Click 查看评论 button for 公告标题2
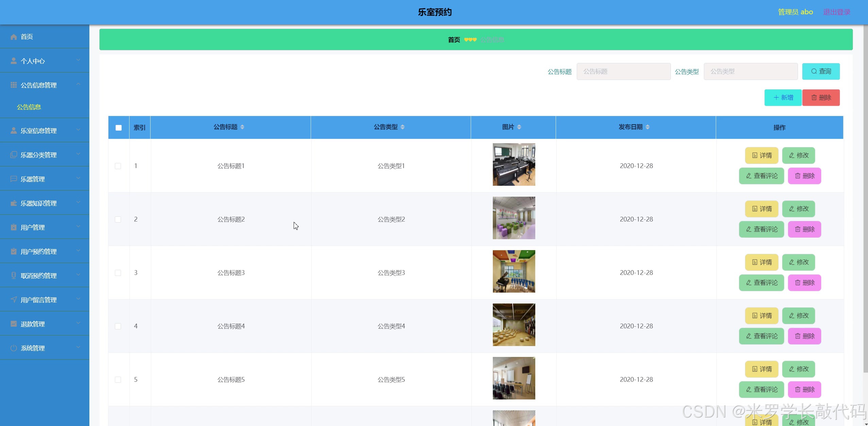 point(761,229)
